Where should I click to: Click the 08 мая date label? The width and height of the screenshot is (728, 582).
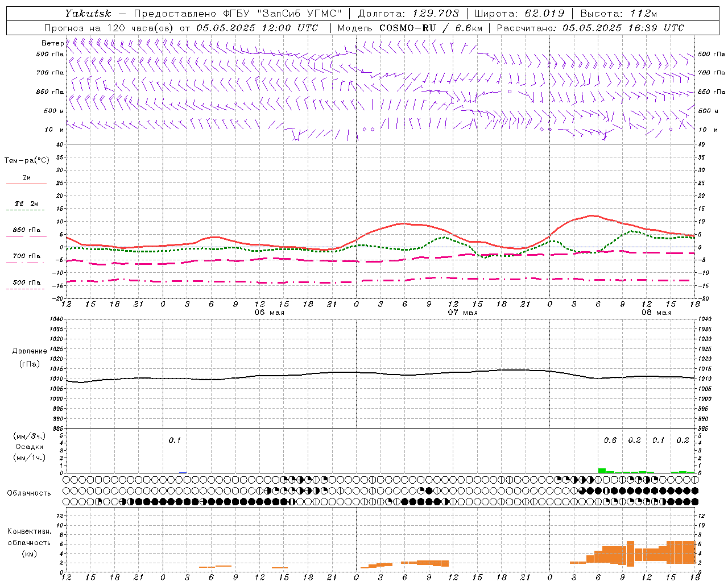[x=656, y=313]
